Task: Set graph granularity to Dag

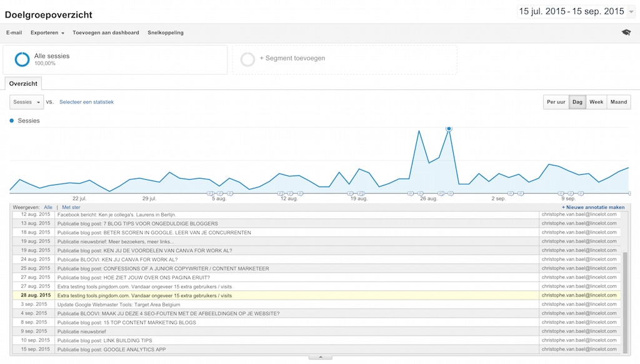Action: click(x=577, y=102)
